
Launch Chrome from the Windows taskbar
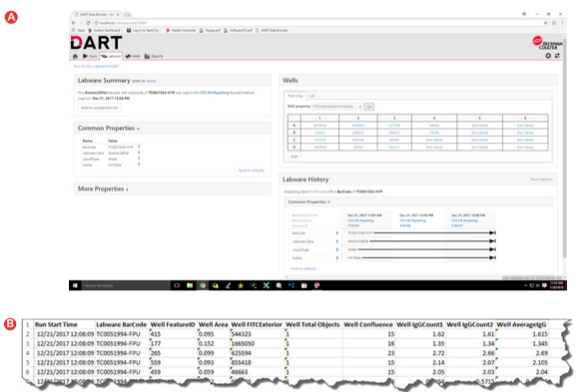click(203, 285)
